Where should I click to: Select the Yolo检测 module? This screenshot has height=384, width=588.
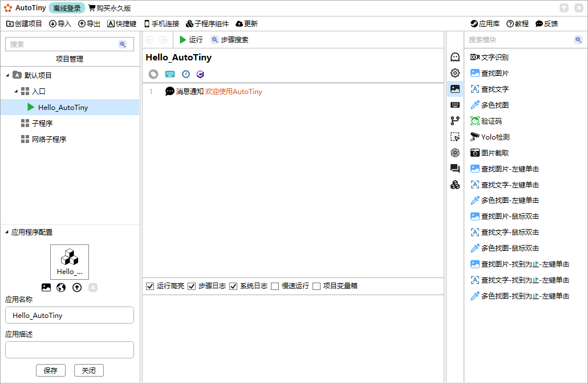point(490,137)
